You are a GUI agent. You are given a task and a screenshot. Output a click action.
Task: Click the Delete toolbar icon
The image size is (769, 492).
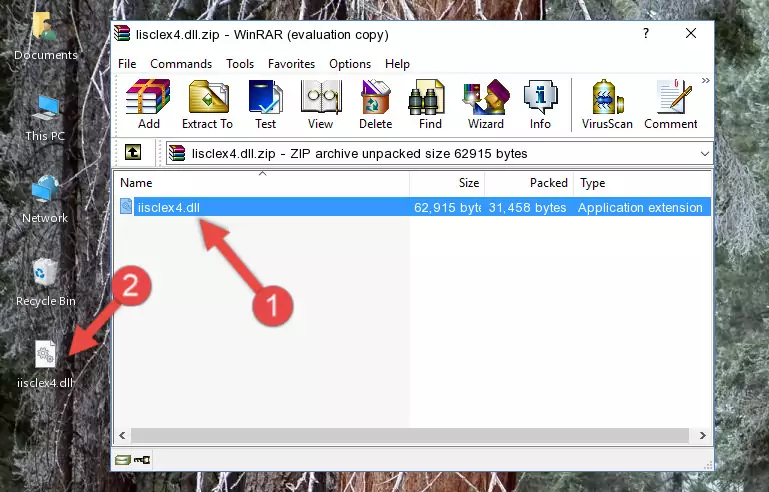coord(376,104)
